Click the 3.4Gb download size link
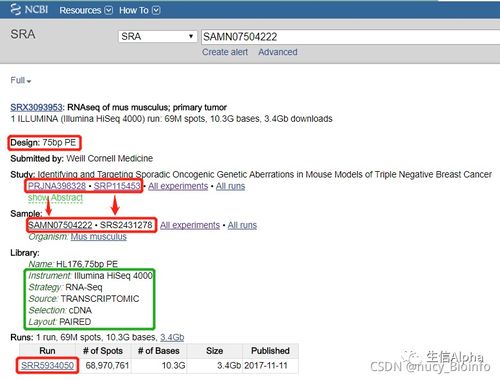 (172, 337)
